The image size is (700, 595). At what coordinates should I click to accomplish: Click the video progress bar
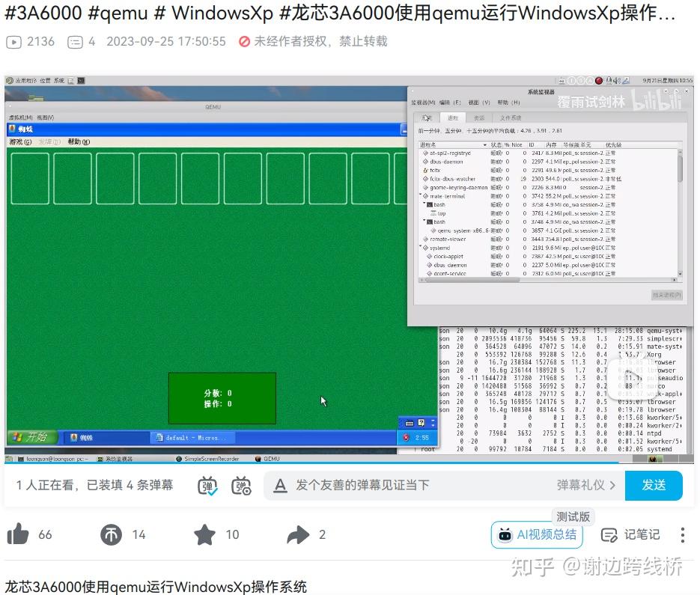pos(349,463)
